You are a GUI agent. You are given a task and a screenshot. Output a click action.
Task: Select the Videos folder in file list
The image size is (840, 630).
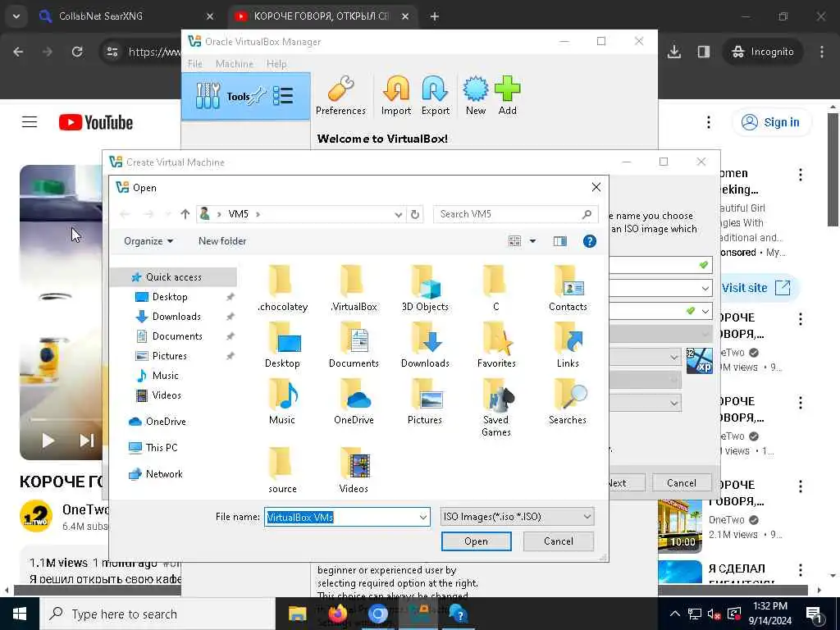point(354,470)
